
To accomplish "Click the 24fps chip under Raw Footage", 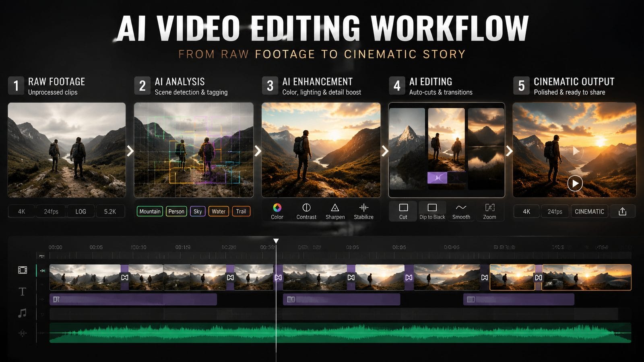I will [51, 211].
